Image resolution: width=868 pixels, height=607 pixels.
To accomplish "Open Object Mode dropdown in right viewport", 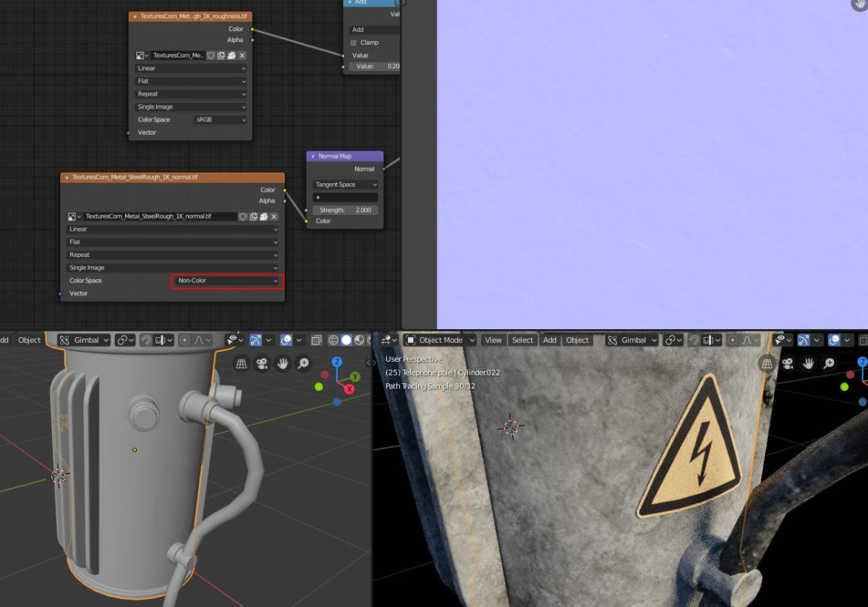I will pos(441,340).
